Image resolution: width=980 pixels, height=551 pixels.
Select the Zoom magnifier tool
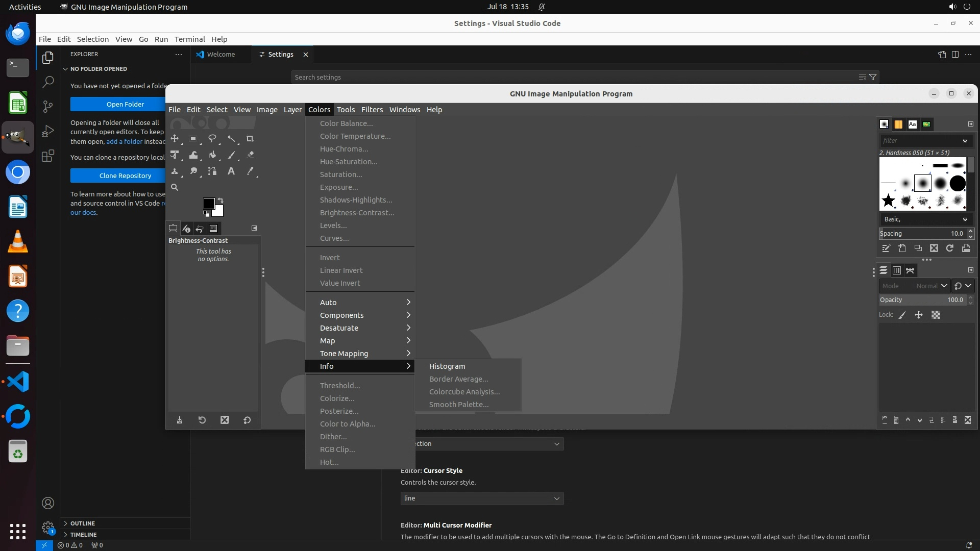tap(175, 187)
